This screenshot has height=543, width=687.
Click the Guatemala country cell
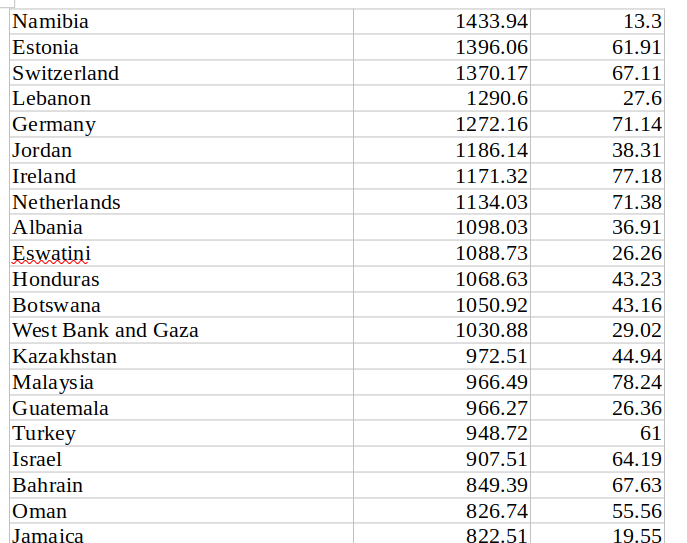pos(181,408)
